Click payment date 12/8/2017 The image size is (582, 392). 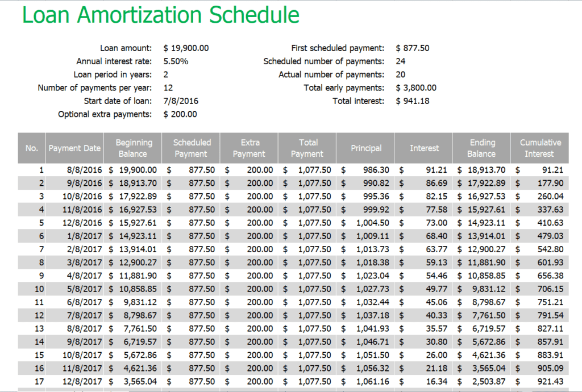pos(82,382)
